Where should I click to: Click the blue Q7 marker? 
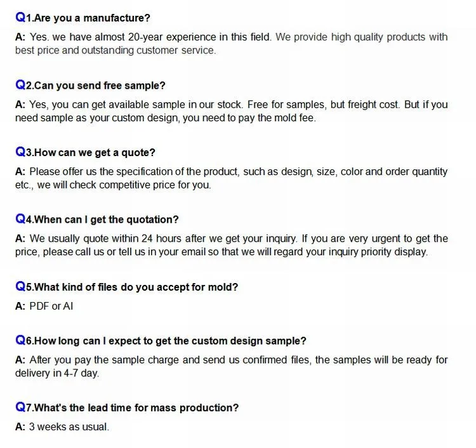click(23, 408)
